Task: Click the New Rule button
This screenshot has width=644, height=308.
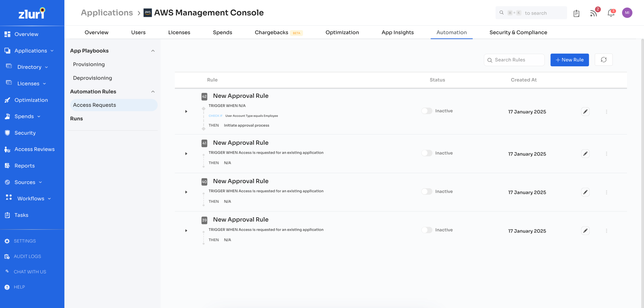Action: (x=569, y=60)
